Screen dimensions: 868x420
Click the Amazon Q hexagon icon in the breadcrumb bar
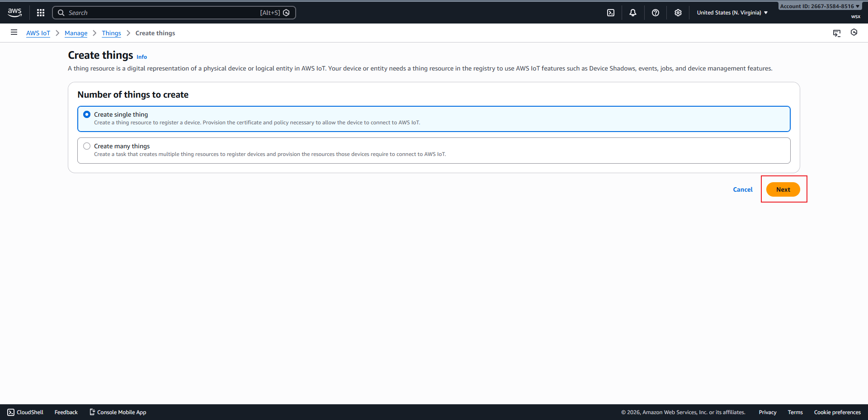coord(854,33)
